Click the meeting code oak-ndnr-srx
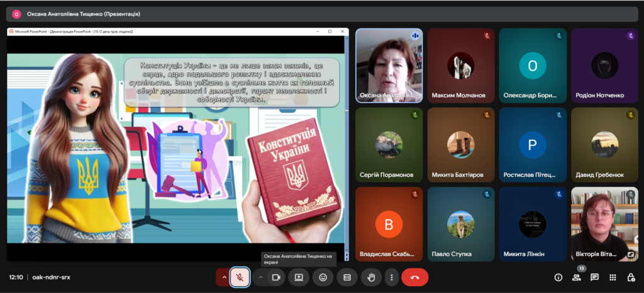The height and width of the screenshot is (293, 644). 51,277
